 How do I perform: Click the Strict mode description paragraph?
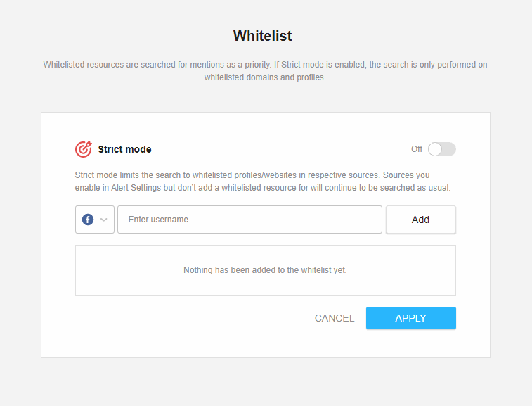pyautogui.click(x=263, y=182)
